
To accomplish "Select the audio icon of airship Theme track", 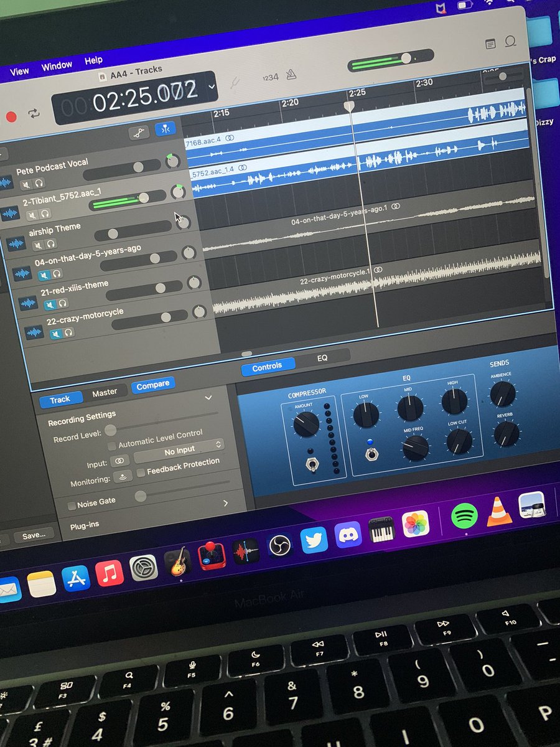I will click(15, 243).
